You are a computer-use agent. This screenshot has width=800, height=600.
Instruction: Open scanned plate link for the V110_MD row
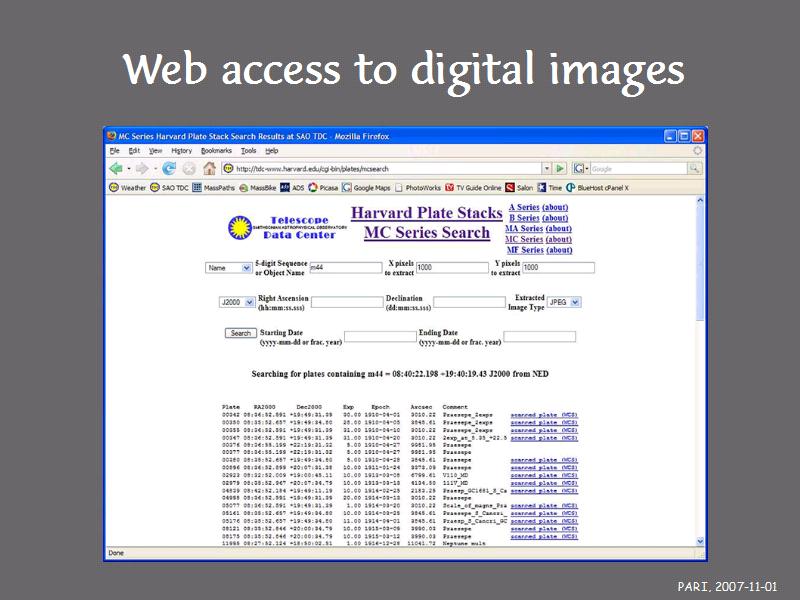[x=544, y=475]
